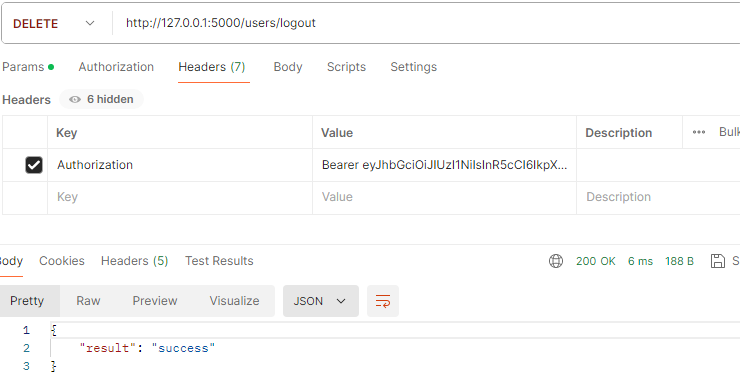Click the 6 ms response time
This screenshot has height=386, width=740.
640,261
